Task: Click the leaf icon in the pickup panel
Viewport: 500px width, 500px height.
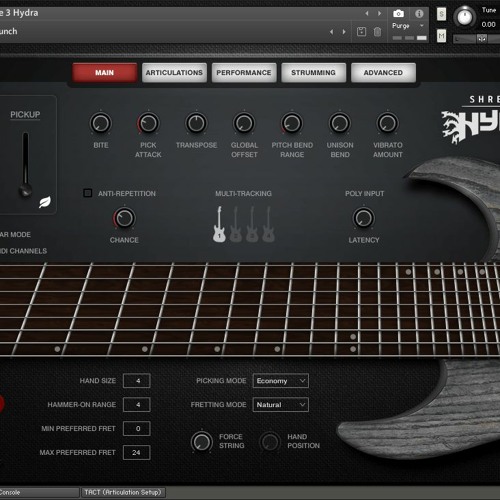Action: click(45, 202)
